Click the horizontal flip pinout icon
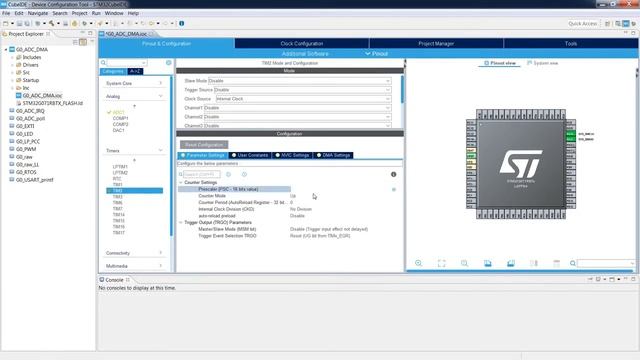Image resolution: width=640 pixels, height=360 pixels. (557, 263)
